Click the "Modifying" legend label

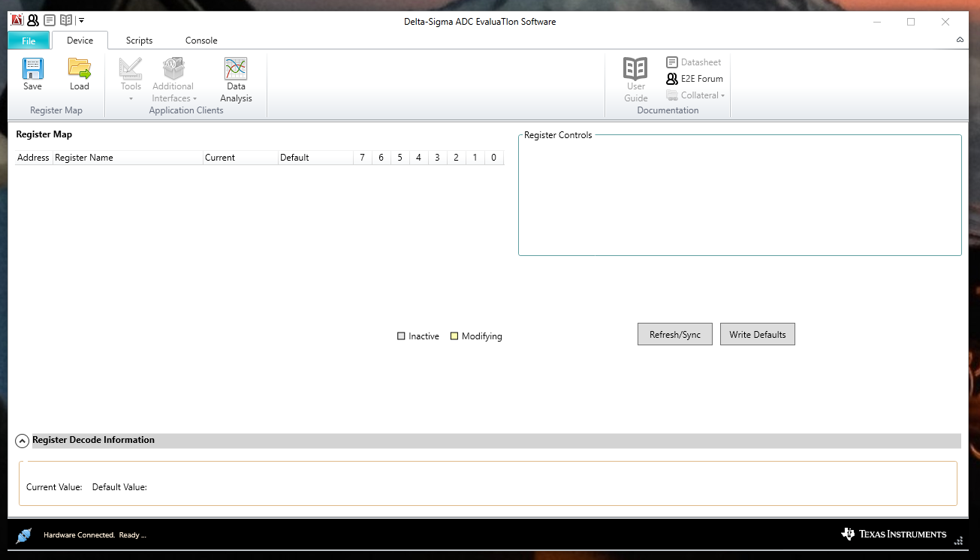[x=482, y=336]
